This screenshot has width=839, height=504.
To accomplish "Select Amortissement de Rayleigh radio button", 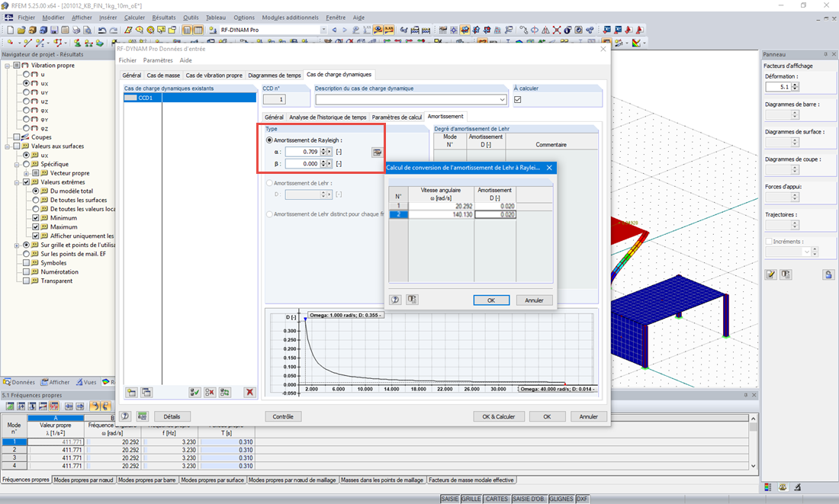I will click(x=270, y=140).
